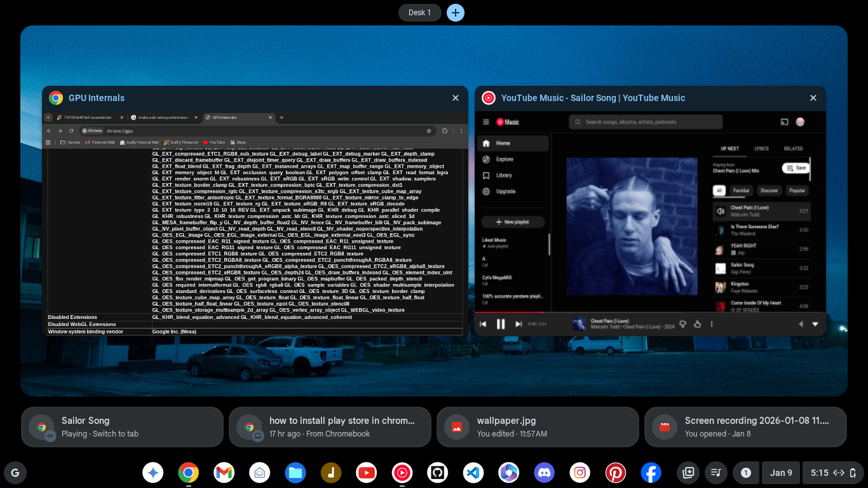
Task: Open Gmail from the shelf
Action: pos(224,473)
